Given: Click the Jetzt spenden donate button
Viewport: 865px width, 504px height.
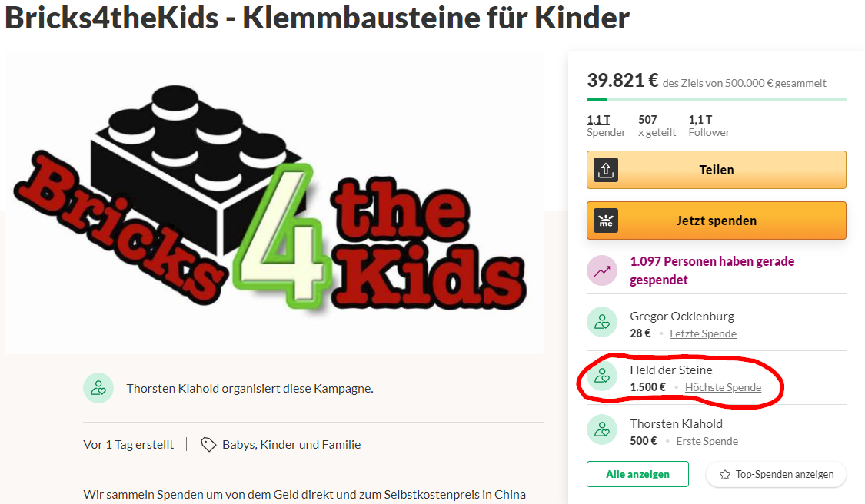Looking at the screenshot, I should (x=716, y=220).
